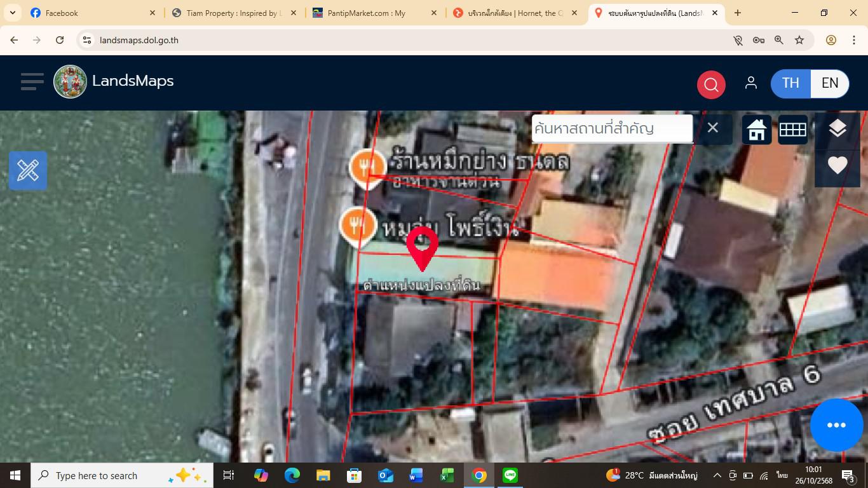Open the ruler and pencil measuring tool

pyautogui.click(x=28, y=170)
